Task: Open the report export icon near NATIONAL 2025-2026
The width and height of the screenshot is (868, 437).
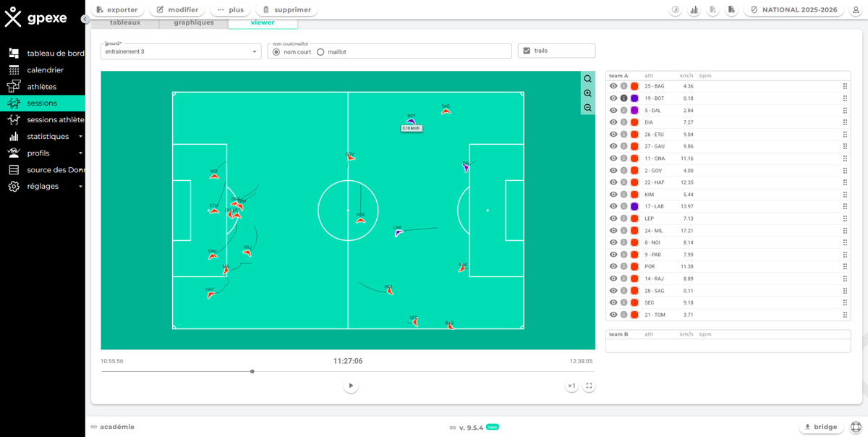Action: click(711, 10)
